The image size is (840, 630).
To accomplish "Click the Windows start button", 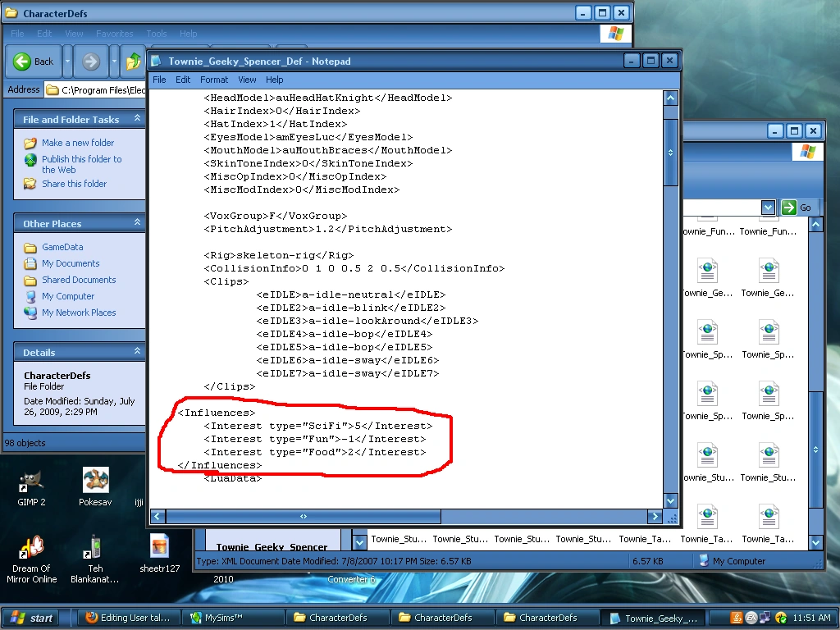I will 31,618.
